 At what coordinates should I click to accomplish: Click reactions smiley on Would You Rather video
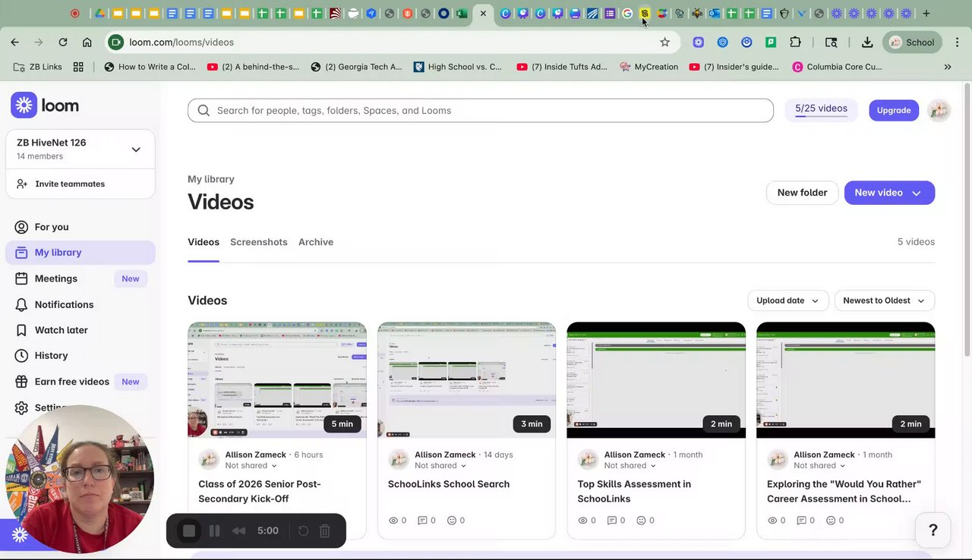[x=831, y=521]
